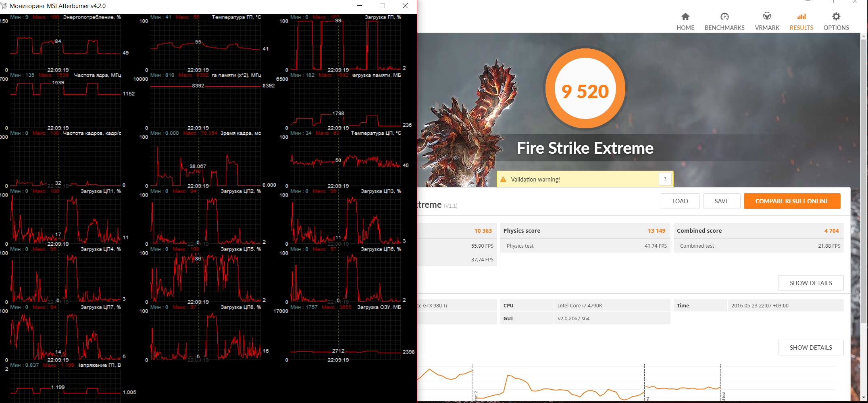Click the yellow validation warning triangle icon

[503, 180]
